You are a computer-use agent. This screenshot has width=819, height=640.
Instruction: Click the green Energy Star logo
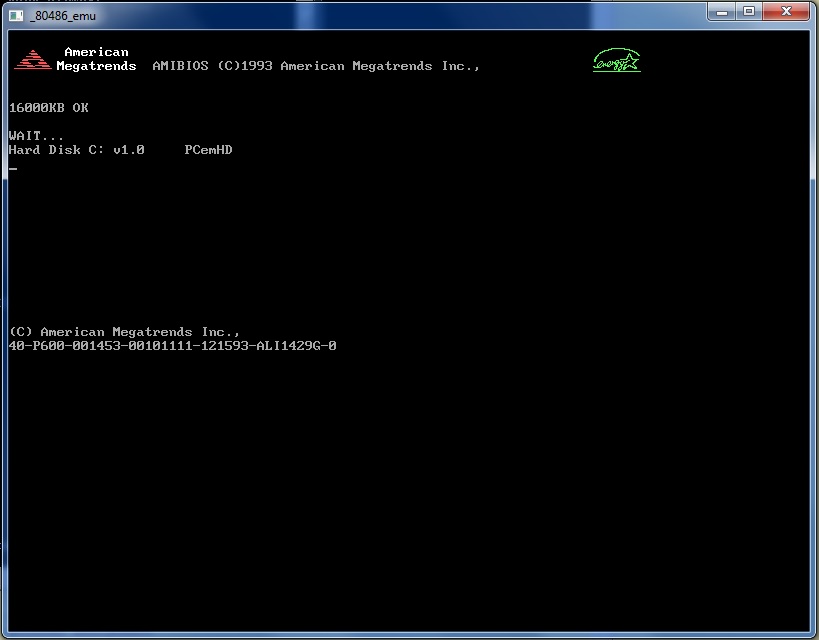(x=617, y=60)
